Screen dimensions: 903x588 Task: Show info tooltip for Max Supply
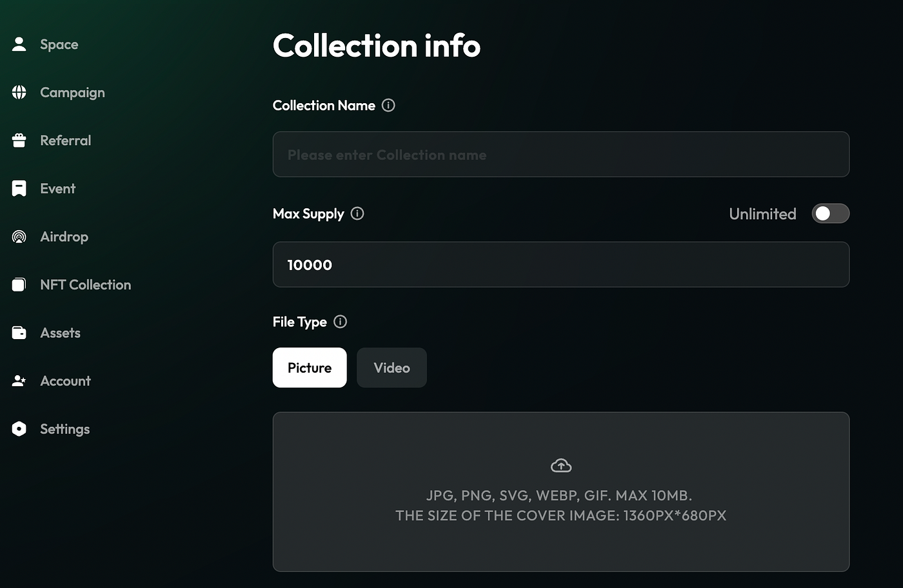[357, 213]
